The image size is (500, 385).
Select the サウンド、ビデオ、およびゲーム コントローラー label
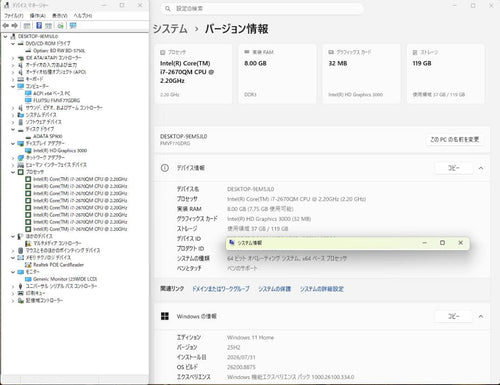click(x=64, y=108)
